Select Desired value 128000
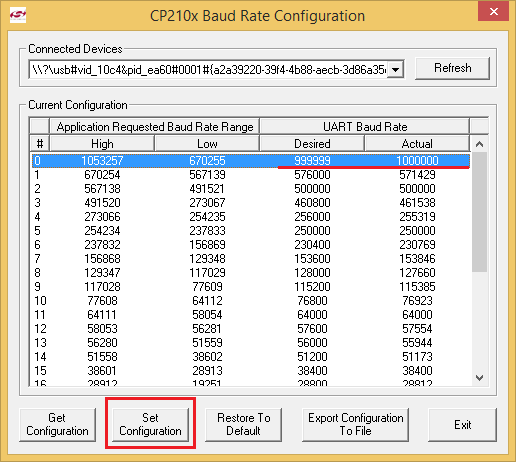The image size is (516, 462). click(312, 273)
